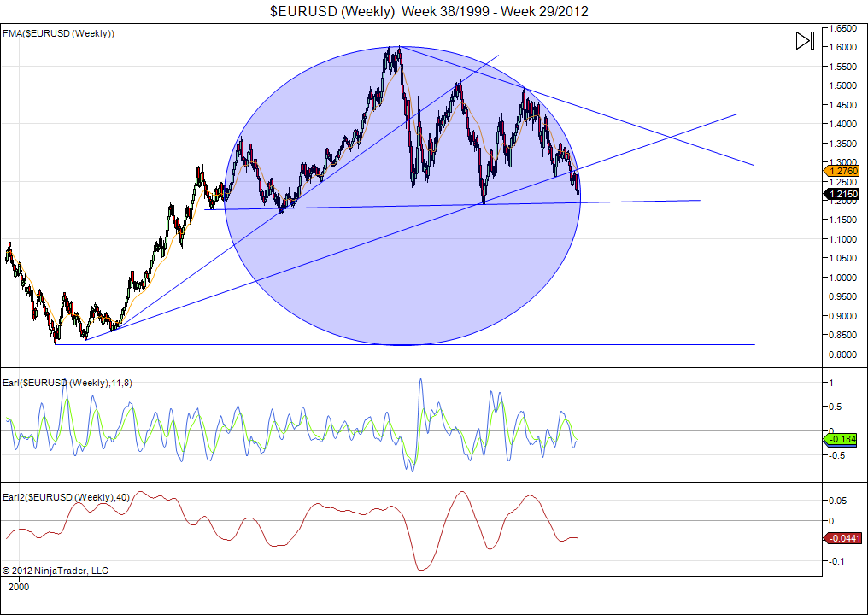Click the -0.1 label on Earl2 axis

tap(838, 561)
